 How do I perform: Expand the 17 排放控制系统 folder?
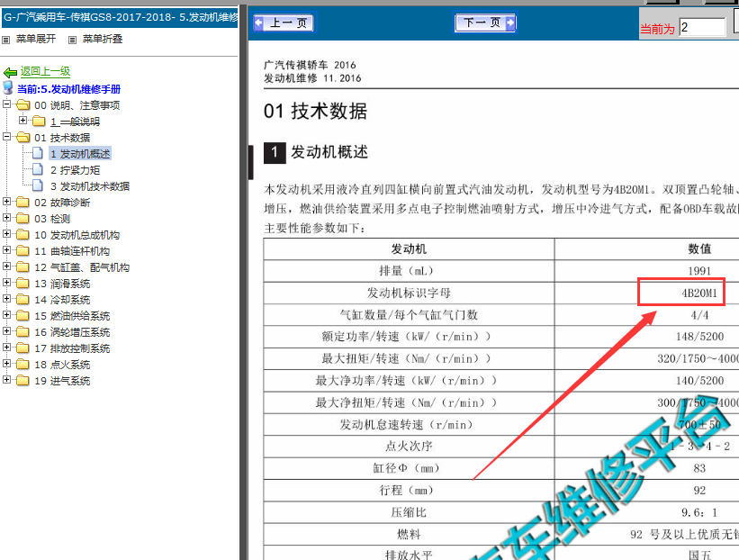6,347
